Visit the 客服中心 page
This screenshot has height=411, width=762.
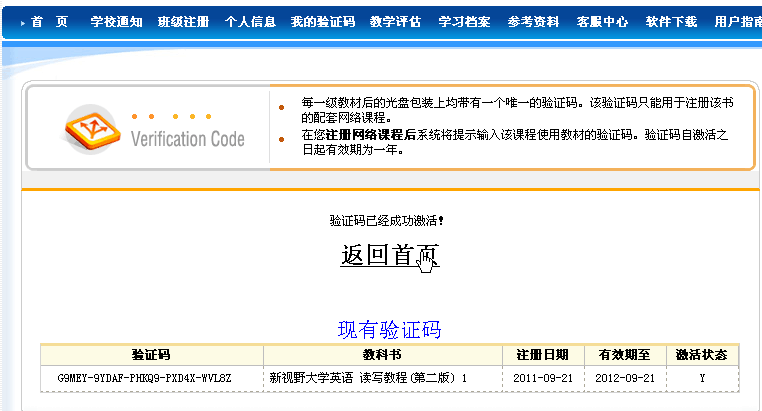[602, 21]
